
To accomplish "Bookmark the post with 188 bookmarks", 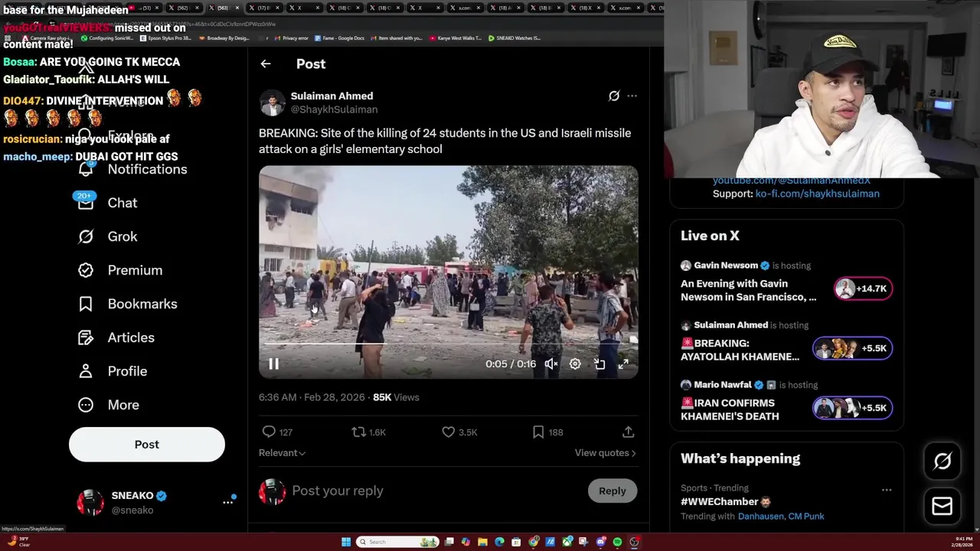I will [x=538, y=432].
